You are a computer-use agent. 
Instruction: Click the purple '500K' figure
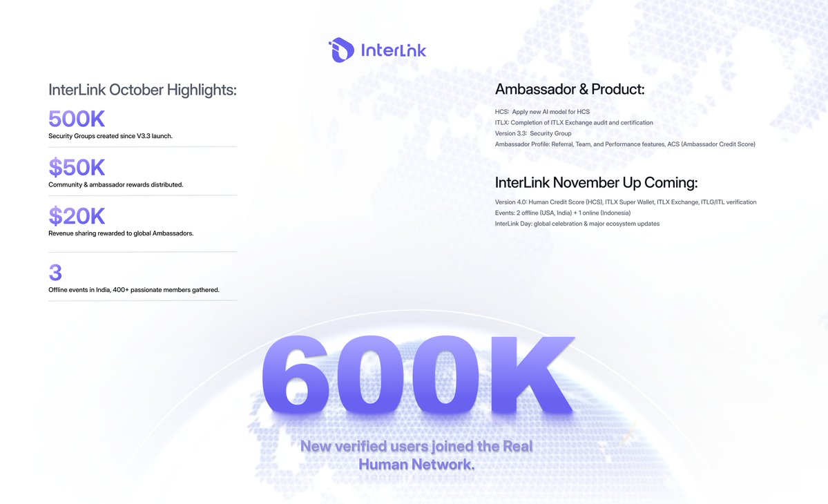pos(77,119)
